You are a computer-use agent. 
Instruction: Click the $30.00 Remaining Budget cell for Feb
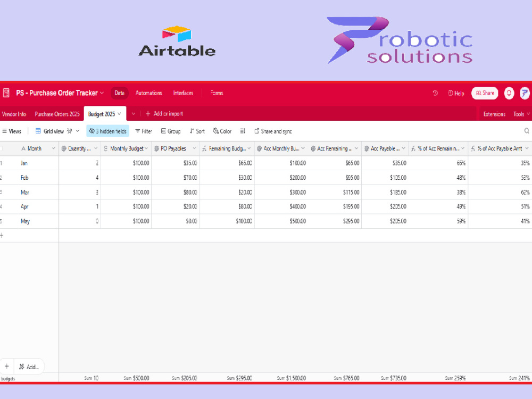pyautogui.click(x=227, y=178)
